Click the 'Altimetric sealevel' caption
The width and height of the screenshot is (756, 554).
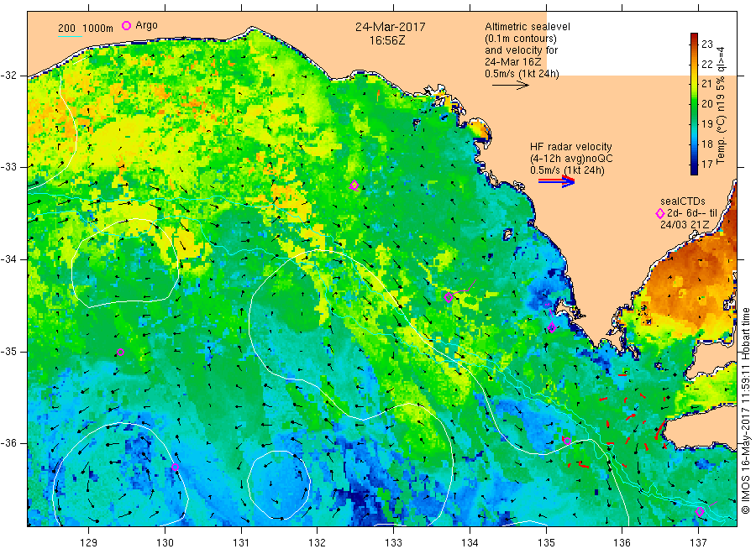coord(528,27)
